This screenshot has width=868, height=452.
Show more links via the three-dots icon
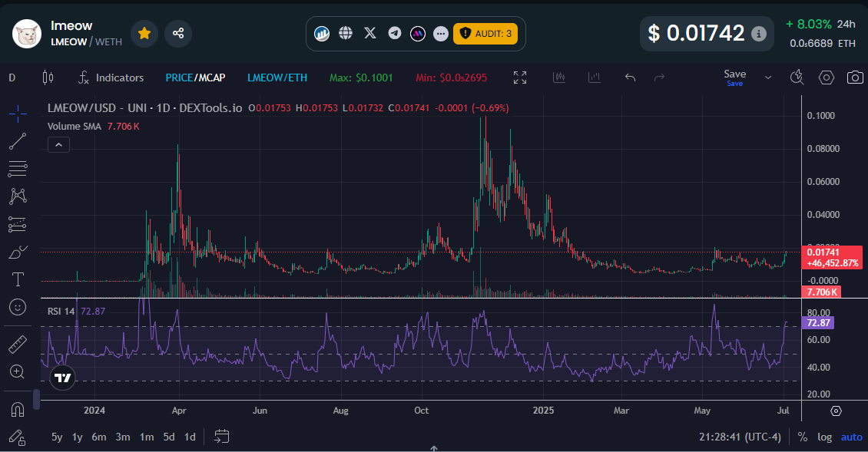pyautogui.click(x=441, y=34)
